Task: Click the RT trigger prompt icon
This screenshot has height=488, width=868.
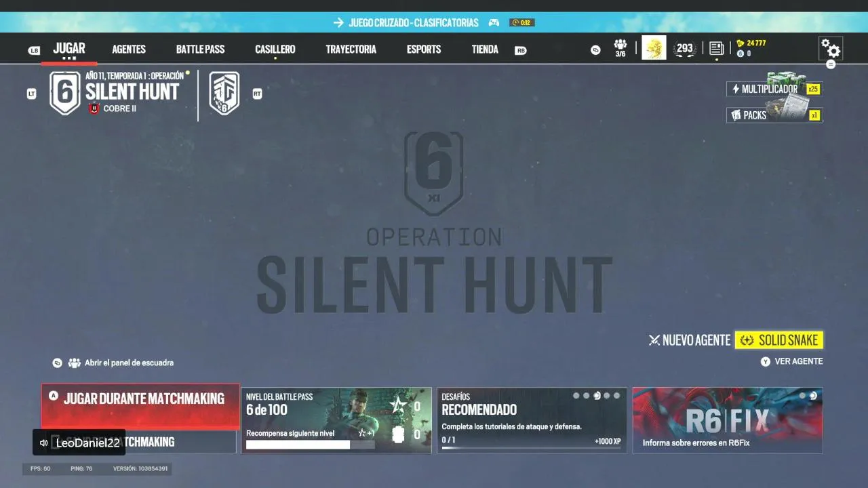Action: click(257, 94)
